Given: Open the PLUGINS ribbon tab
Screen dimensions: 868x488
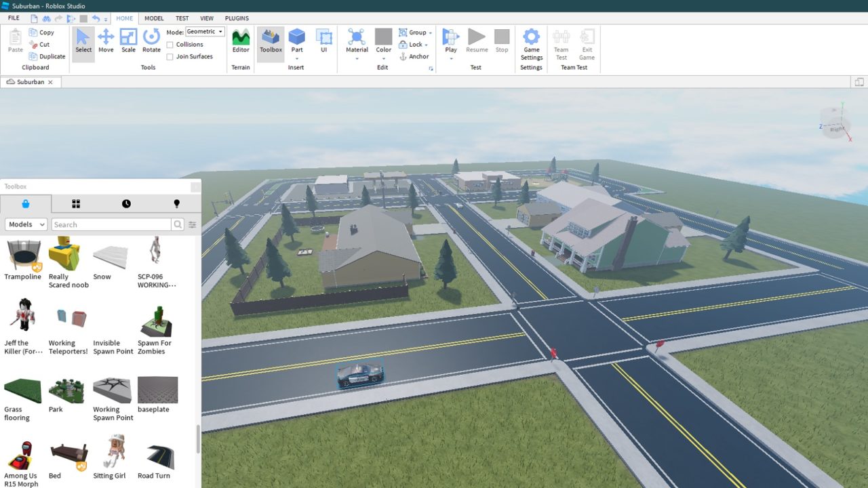Looking at the screenshot, I should 237,18.
